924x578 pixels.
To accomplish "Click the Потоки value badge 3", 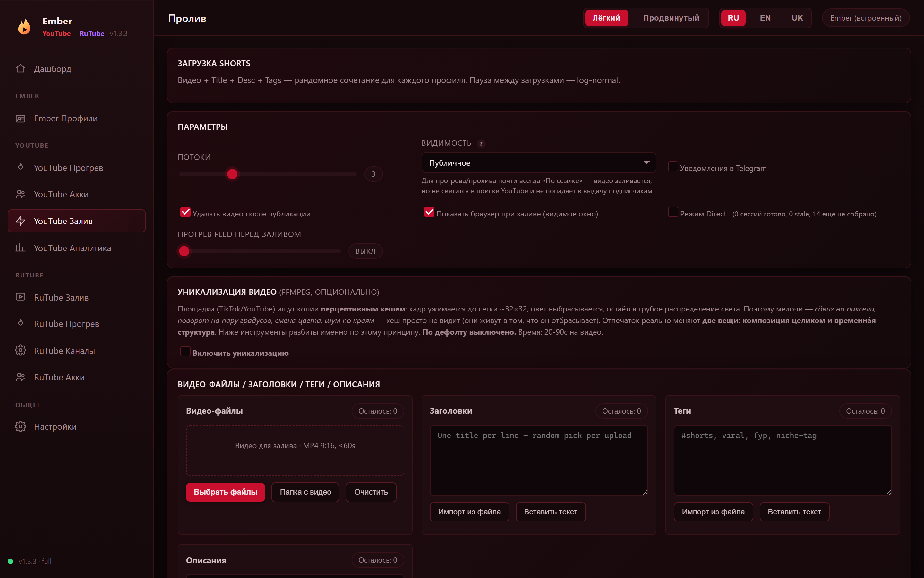I will click(x=373, y=174).
